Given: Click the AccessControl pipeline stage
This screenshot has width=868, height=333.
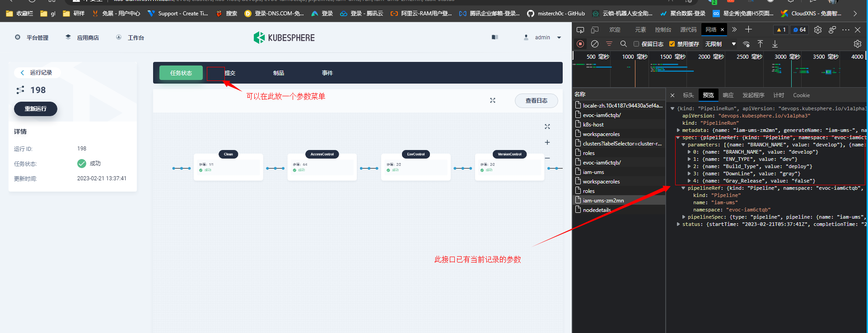Looking at the screenshot, I should pos(322,165).
